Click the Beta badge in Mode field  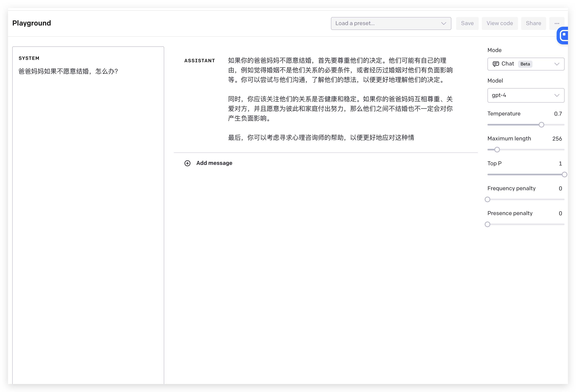(x=525, y=64)
